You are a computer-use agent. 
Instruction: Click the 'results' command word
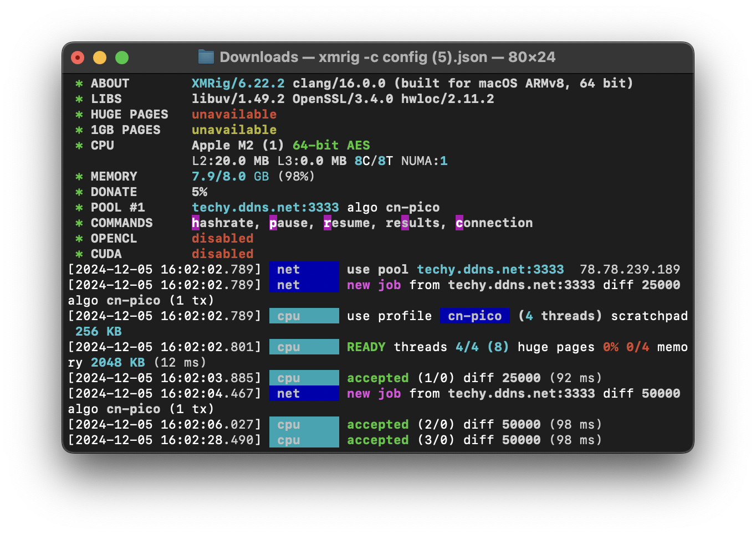coord(413,223)
